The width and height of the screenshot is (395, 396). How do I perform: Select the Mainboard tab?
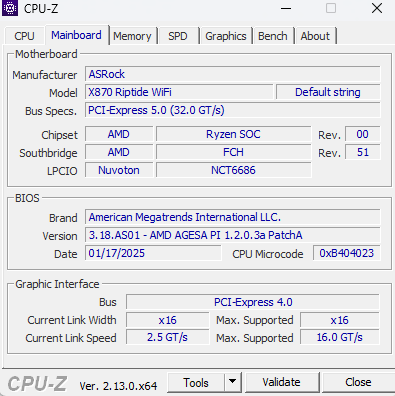point(76,35)
